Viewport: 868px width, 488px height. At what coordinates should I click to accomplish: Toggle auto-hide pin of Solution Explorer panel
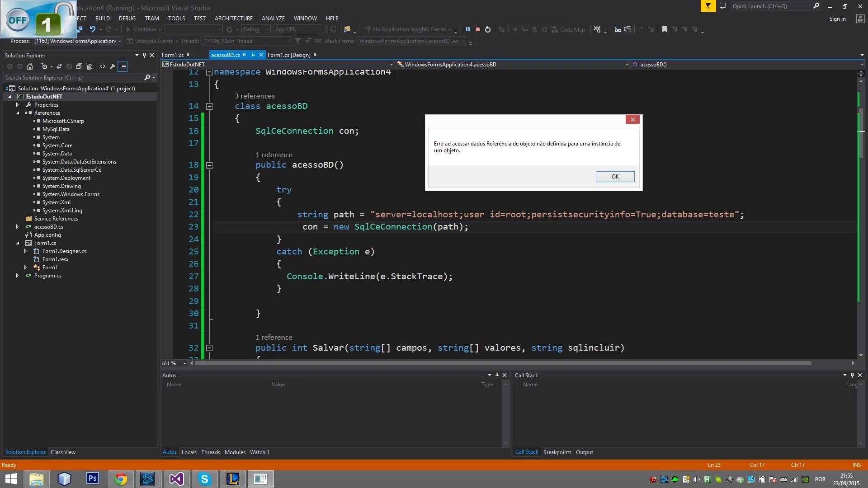pyautogui.click(x=144, y=55)
